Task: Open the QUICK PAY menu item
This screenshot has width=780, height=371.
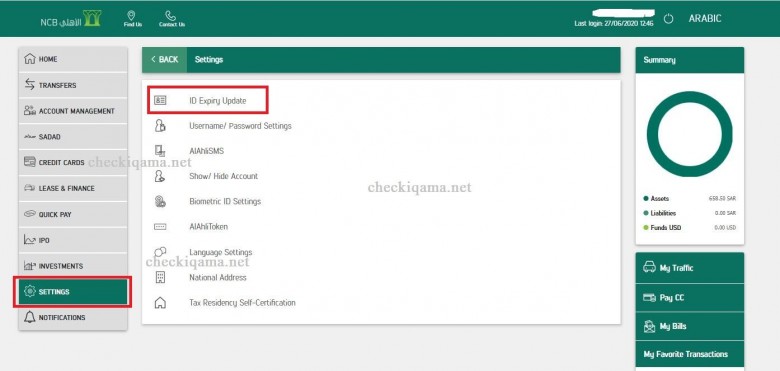Action: point(73,214)
